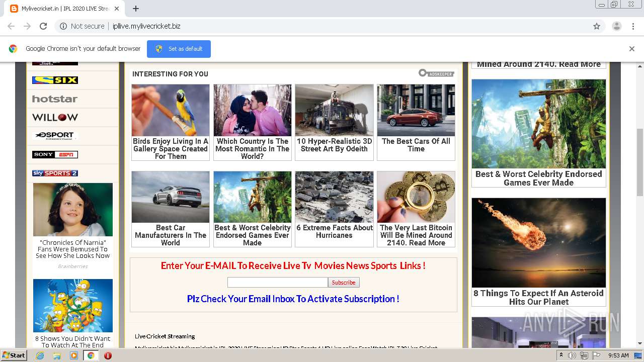Open the Sony ESPN channel logo
The height and width of the screenshot is (362, 644).
point(55,154)
